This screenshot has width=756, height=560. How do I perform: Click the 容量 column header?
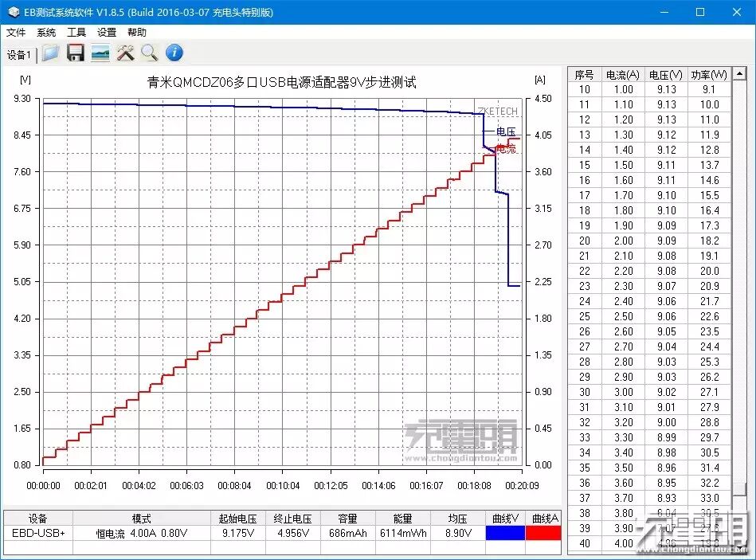347,519
